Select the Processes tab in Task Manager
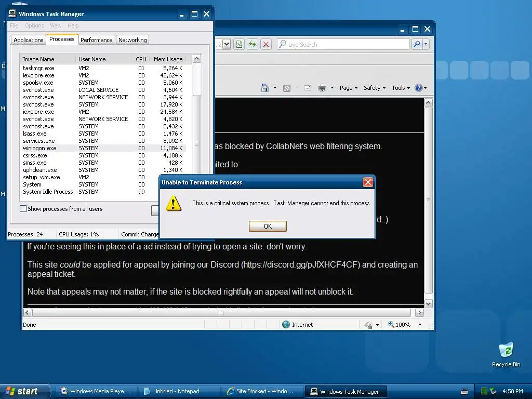The height and width of the screenshot is (399, 532). [62, 39]
